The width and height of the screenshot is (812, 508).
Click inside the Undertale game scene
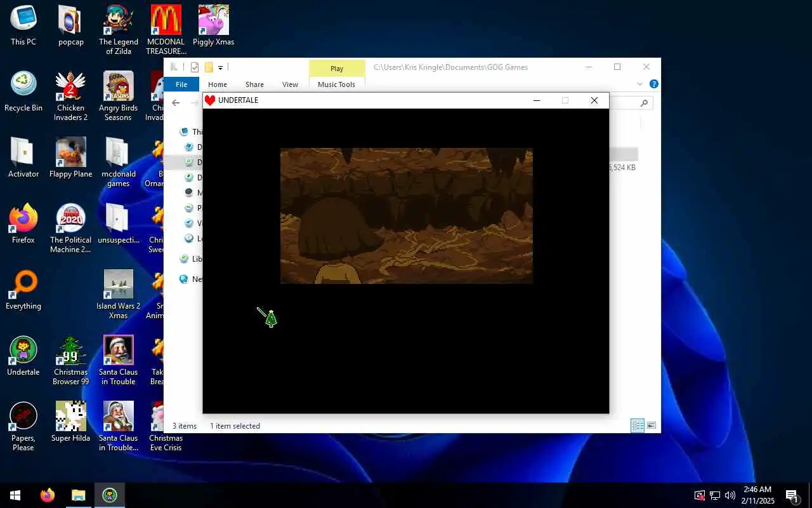tap(406, 216)
